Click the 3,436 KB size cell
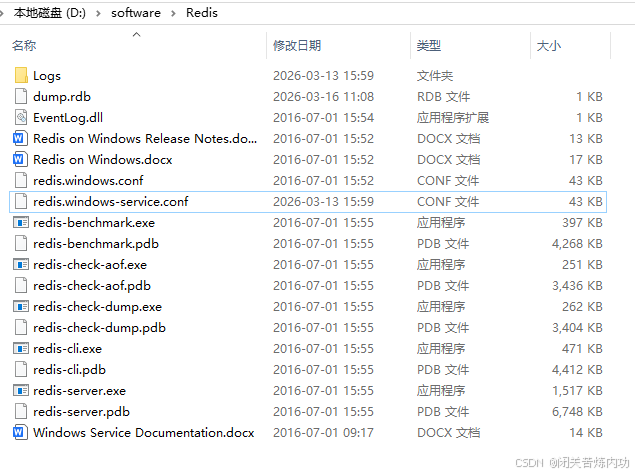Screen dimensions: 635x474 (x=577, y=286)
